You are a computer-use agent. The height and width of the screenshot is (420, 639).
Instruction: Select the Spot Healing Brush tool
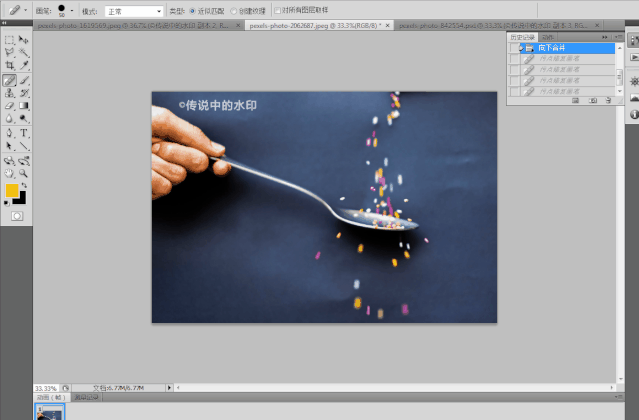9,79
